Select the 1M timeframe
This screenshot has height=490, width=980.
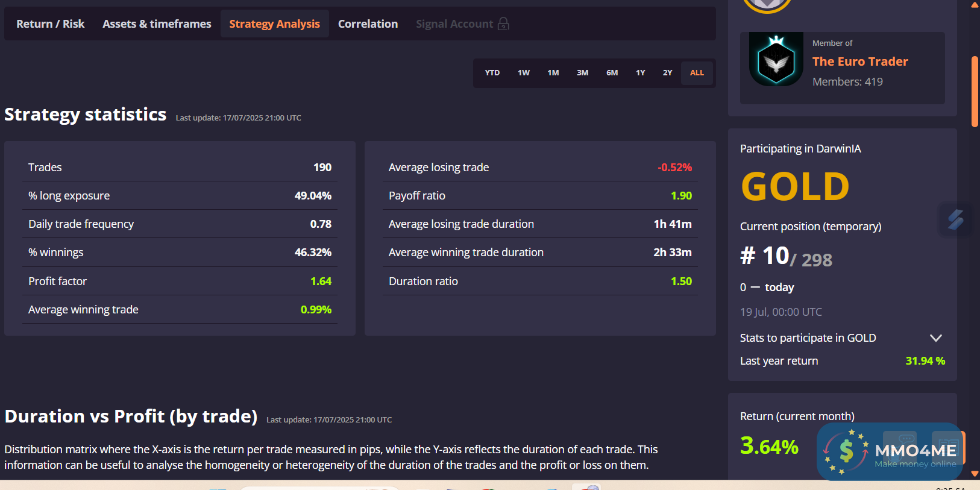click(x=553, y=73)
